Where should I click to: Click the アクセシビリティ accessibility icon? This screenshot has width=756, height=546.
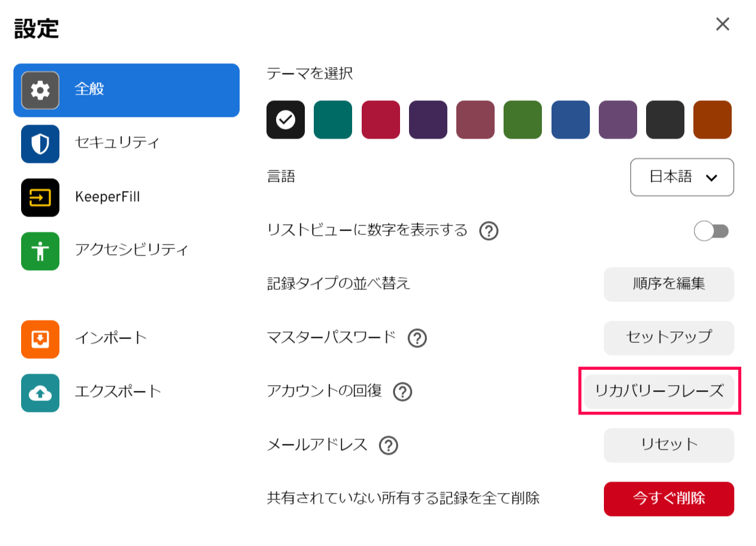tap(40, 251)
